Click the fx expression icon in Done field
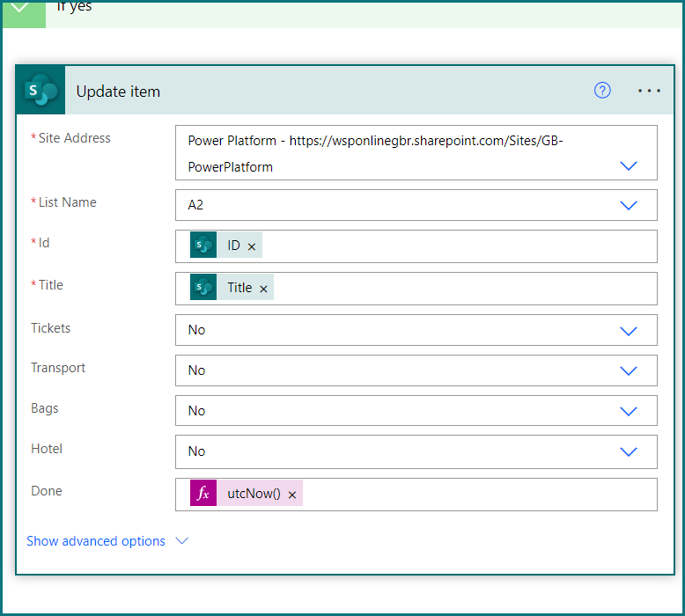The height and width of the screenshot is (616, 685). point(203,494)
